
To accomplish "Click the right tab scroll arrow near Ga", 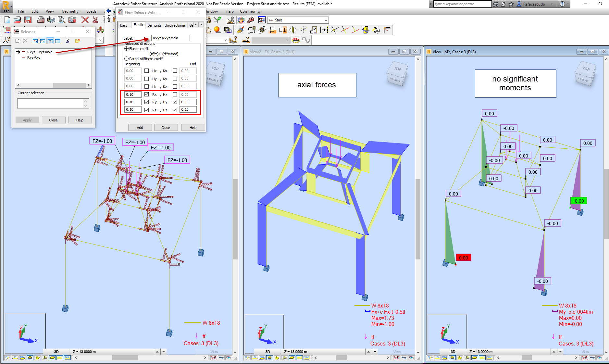I will [x=201, y=24].
